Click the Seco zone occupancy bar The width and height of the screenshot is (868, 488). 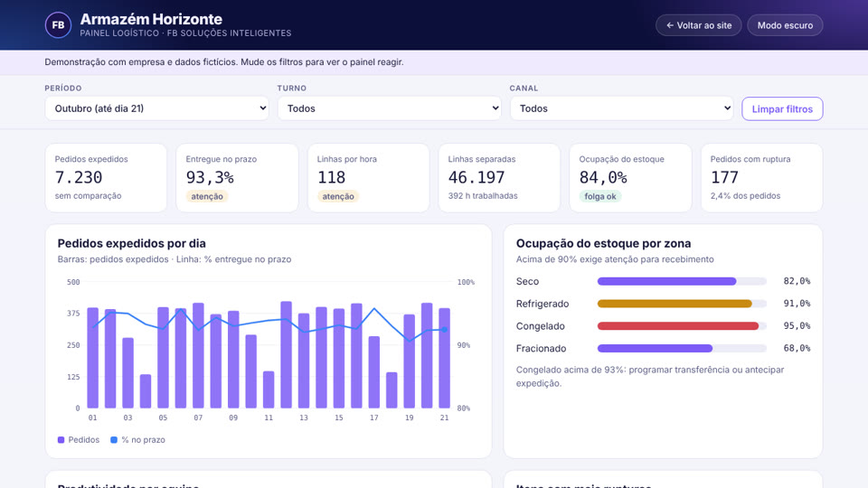tap(682, 281)
